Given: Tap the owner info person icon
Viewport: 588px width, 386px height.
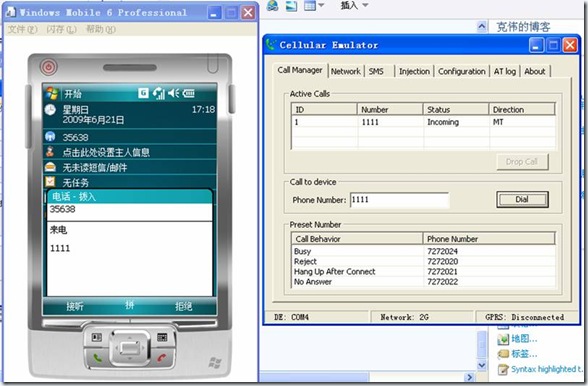Looking at the screenshot, I should [x=50, y=152].
